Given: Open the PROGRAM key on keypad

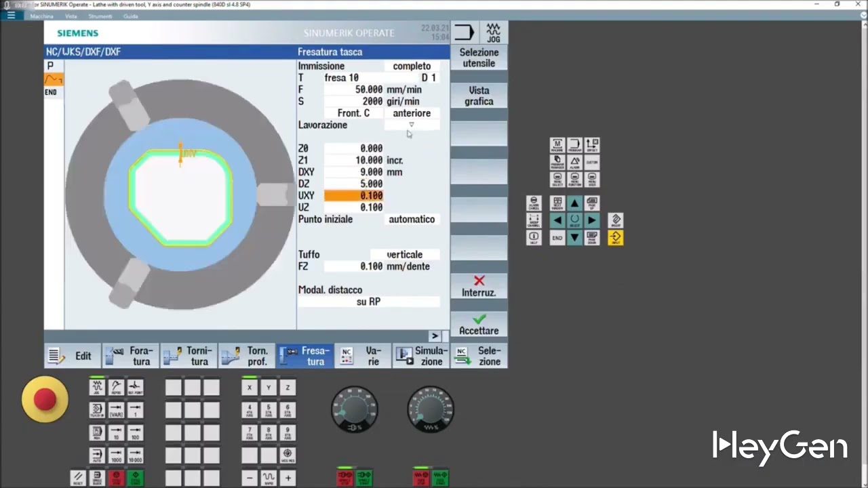Looking at the screenshot, I should pos(575,145).
